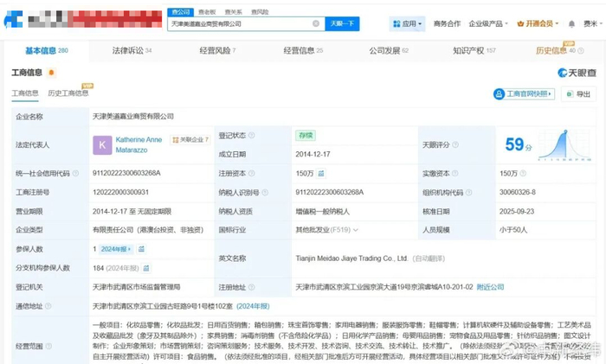
Task: Click the English name Tianjin Meidao Jiaye Trading
Action: (x=351, y=259)
